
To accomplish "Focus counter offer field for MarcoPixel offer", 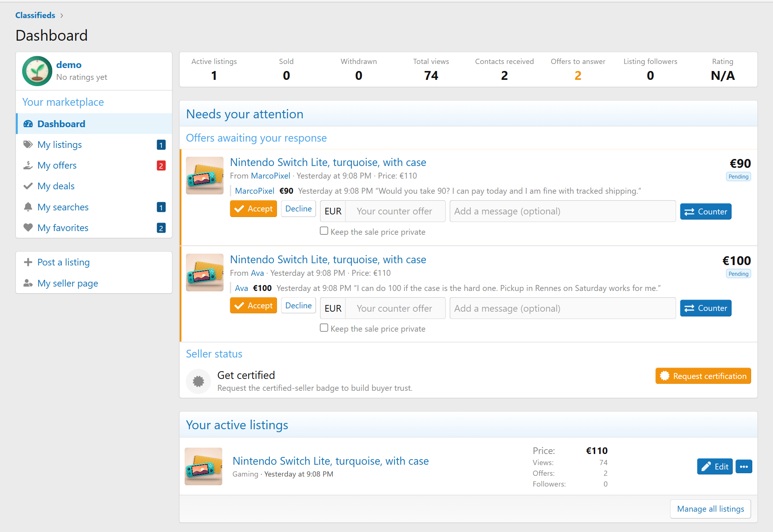I will (x=395, y=211).
